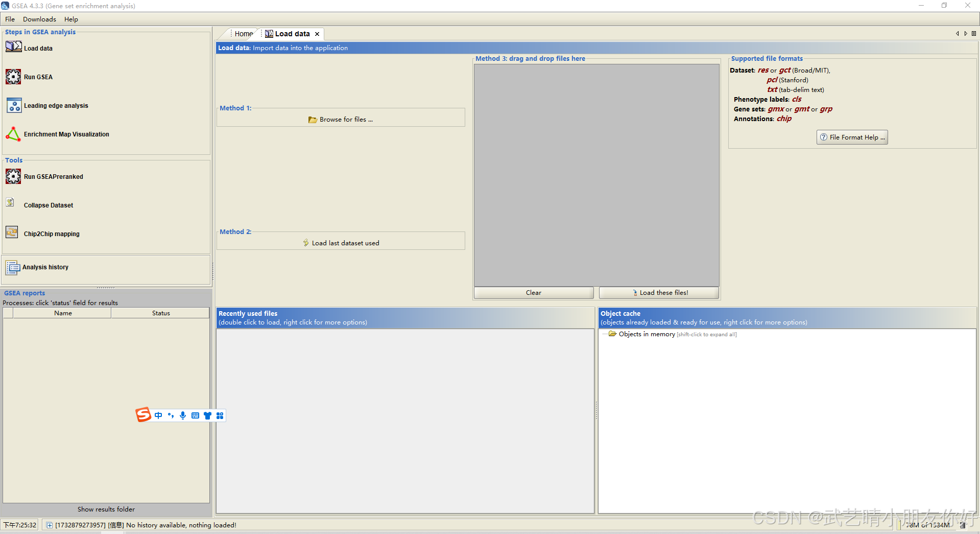The height and width of the screenshot is (534, 980).
Task: Click the Clear button
Action: [534, 293]
